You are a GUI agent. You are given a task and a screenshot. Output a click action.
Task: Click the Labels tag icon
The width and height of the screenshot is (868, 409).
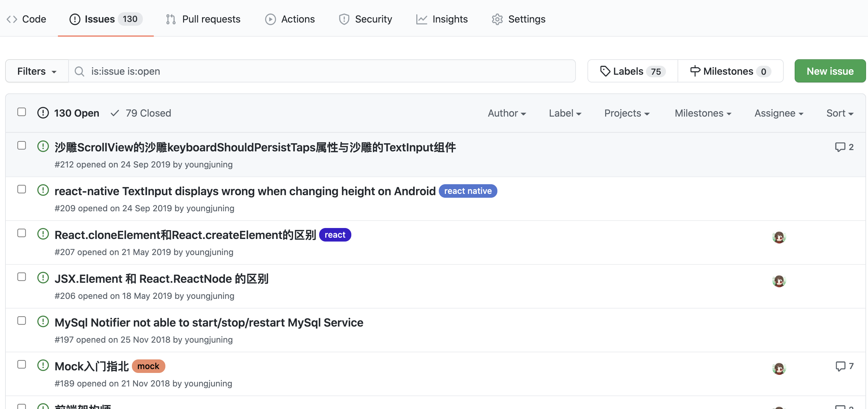tap(605, 71)
